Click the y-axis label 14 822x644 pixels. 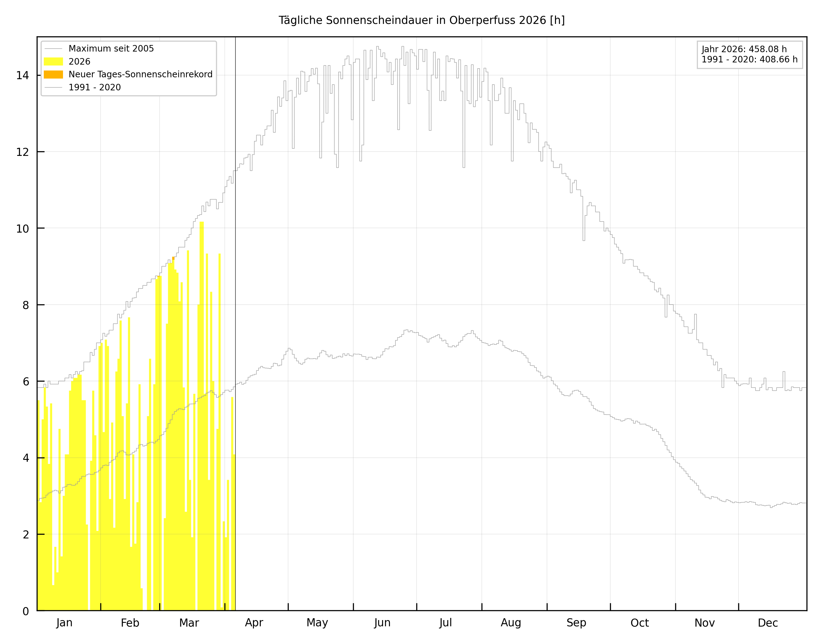[x=23, y=76]
